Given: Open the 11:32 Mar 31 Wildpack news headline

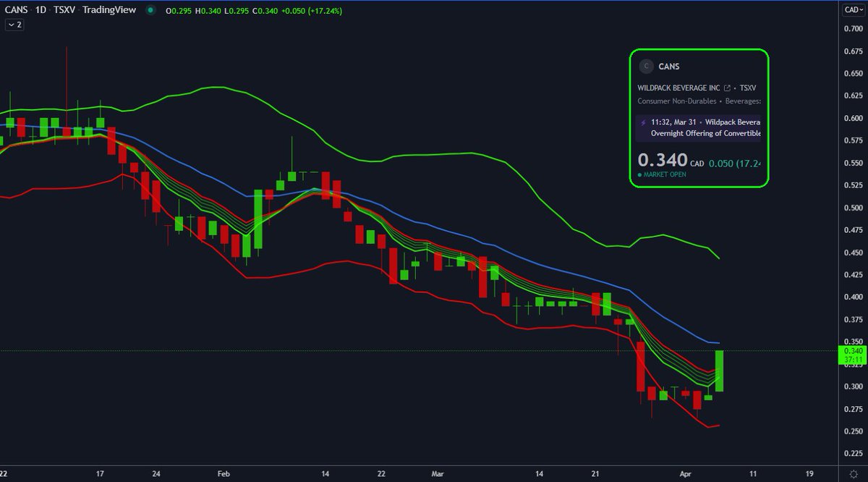Looking at the screenshot, I should [706, 128].
